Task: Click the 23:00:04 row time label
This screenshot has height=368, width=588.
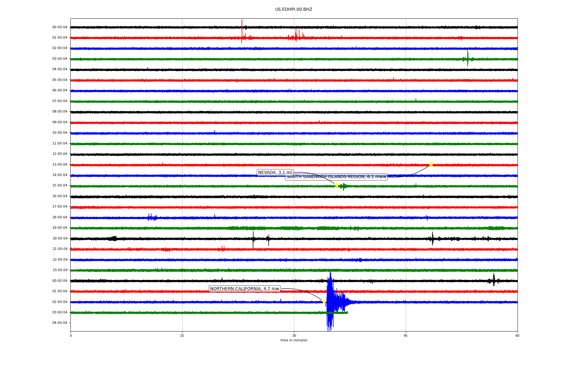Action: pyautogui.click(x=60, y=270)
